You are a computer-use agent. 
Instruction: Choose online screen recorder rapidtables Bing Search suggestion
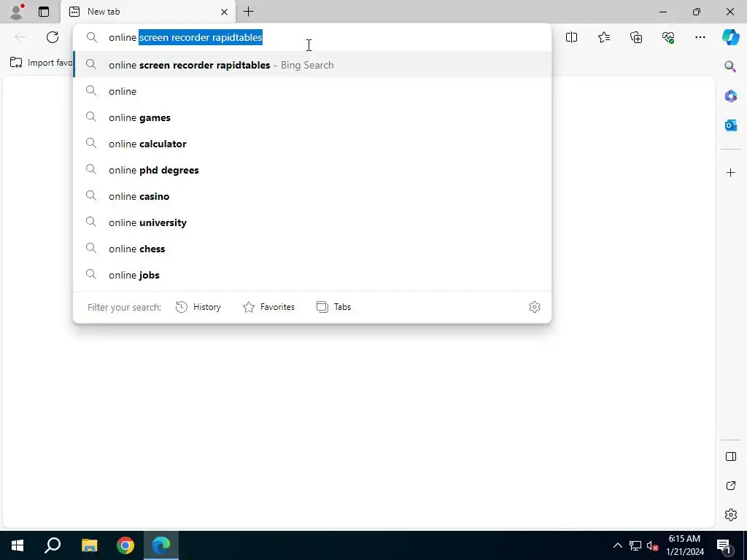click(312, 65)
